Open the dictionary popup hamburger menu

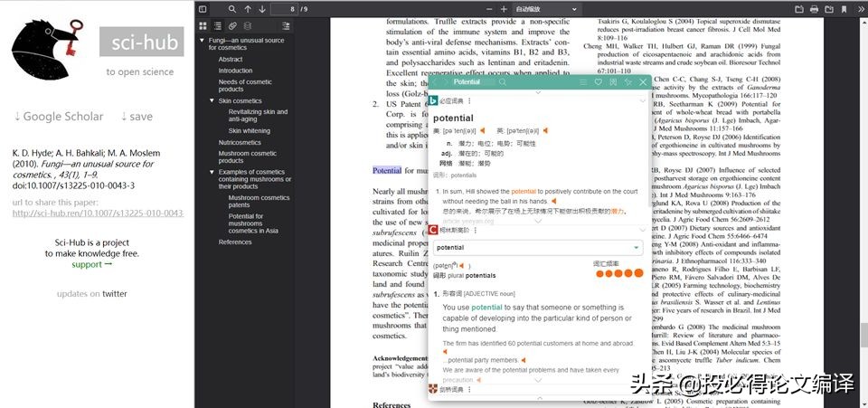click(x=583, y=82)
